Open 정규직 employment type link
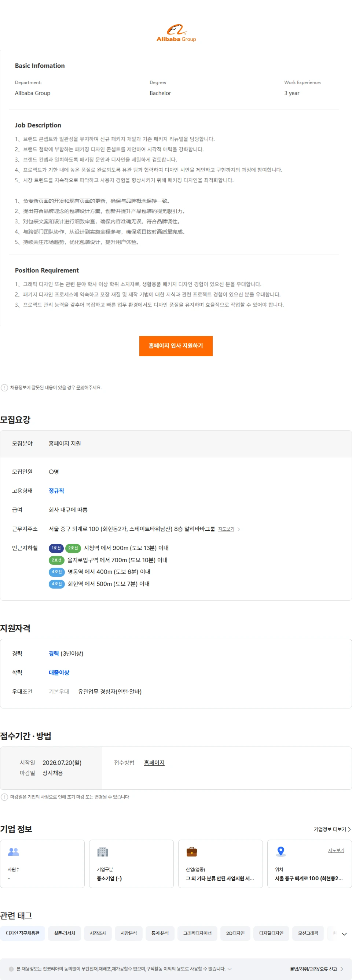 tap(56, 491)
